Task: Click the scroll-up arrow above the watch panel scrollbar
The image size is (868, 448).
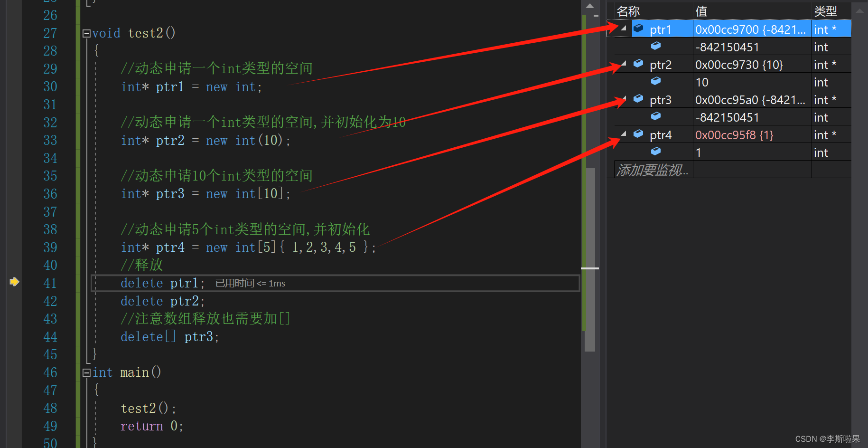Action: click(x=859, y=10)
